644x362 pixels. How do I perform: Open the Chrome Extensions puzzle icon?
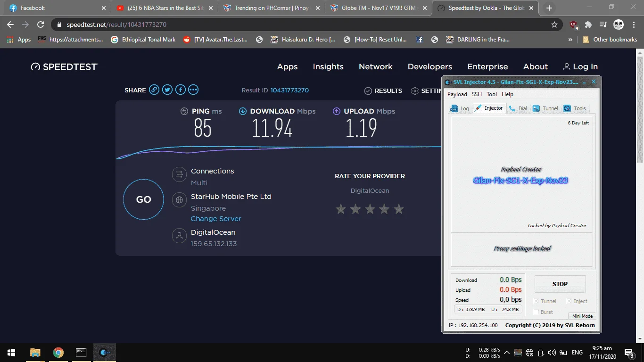click(588, 25)
